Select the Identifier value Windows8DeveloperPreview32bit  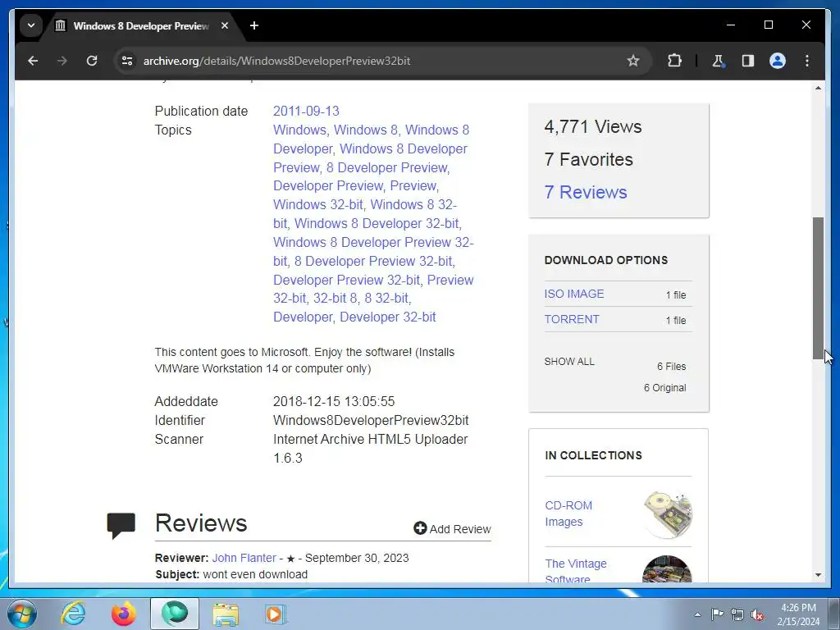tap(371, 420)
